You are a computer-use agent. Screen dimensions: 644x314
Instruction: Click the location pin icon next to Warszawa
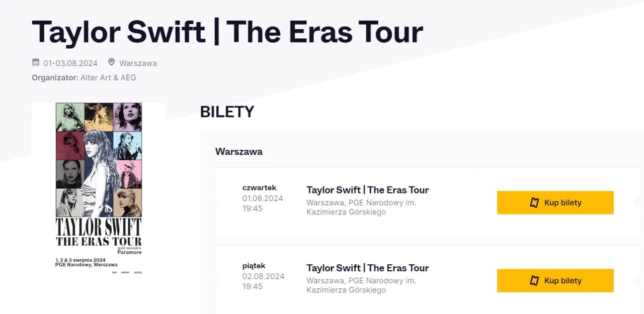[111, 62]
